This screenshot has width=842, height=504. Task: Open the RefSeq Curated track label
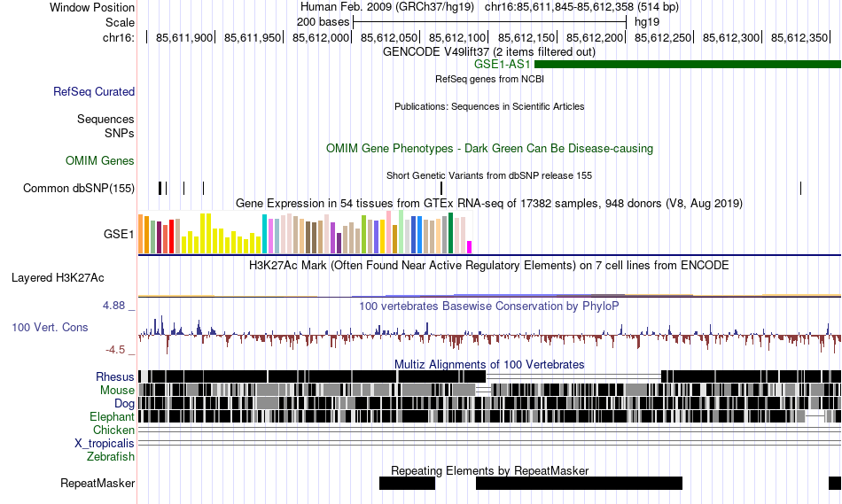point(94,92)
